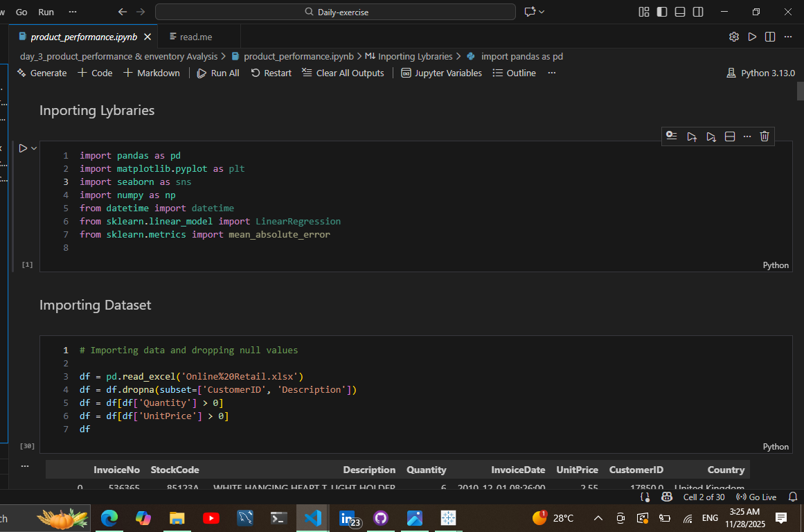
Task: Open more notebook toolbar actions ellipsis
Action: pos(551,73)
